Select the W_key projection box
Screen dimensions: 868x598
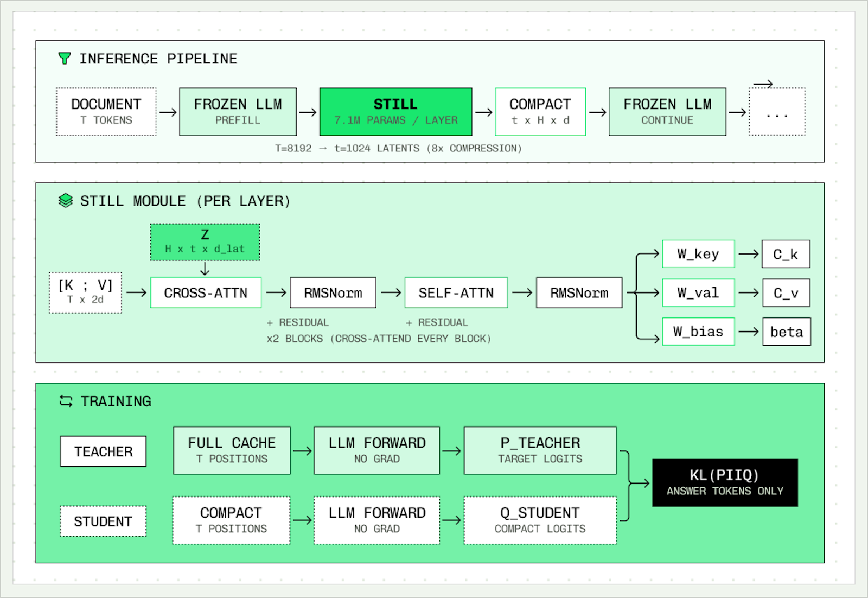[698, 254]
